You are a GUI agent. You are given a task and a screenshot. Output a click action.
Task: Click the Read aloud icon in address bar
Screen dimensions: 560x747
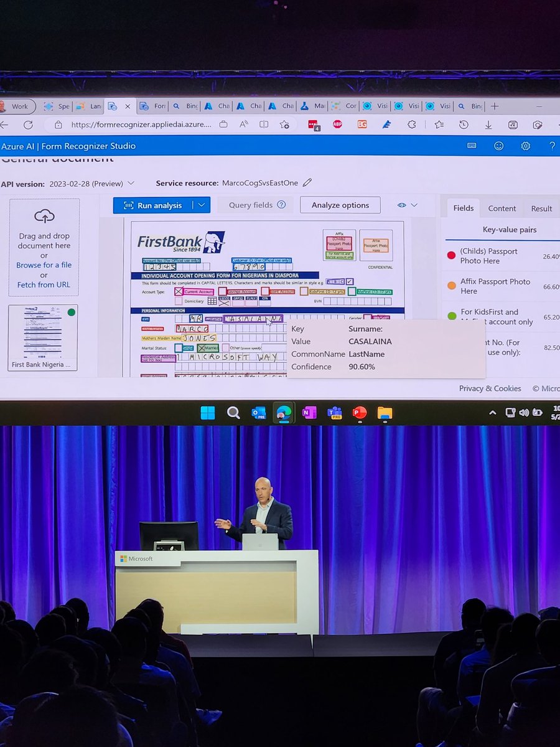(243, 125)
